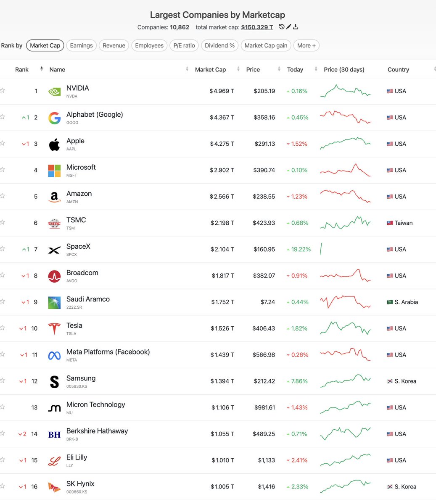Switch ranking to Dividend %
The image size is (436, 504).
point(220,45)
